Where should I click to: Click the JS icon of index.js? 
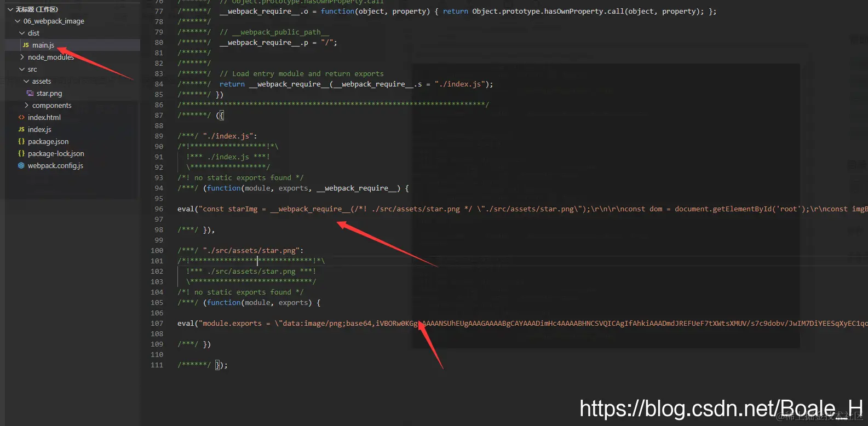click(x=21, y=130)
